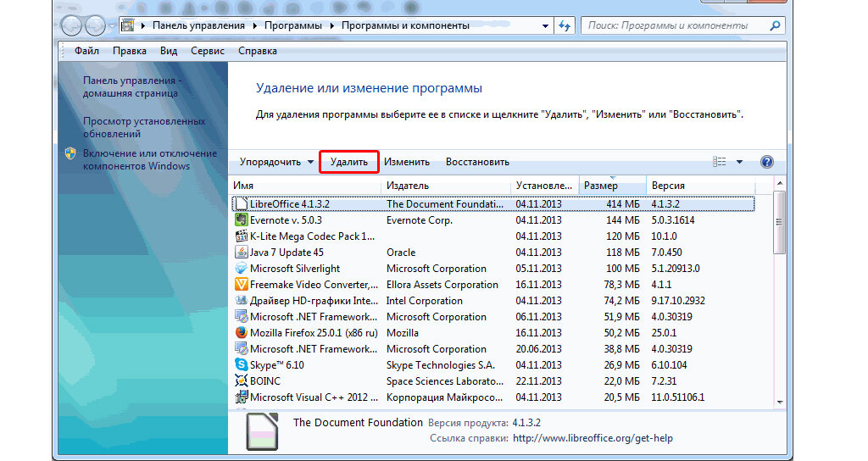Click the Skype 6.10 icon

[242, 364]
